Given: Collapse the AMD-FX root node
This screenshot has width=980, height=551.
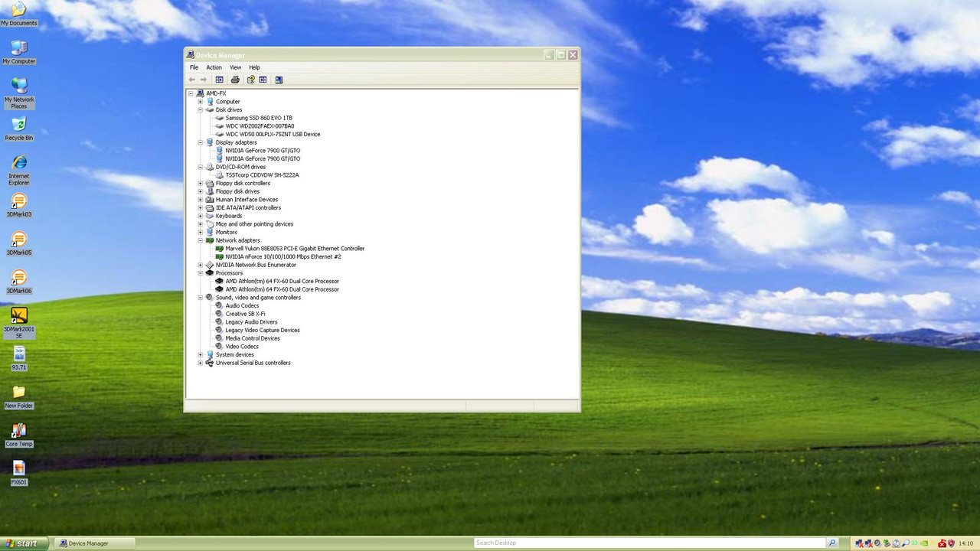Looking at the screenshot, I should click(x=191, y=93).
